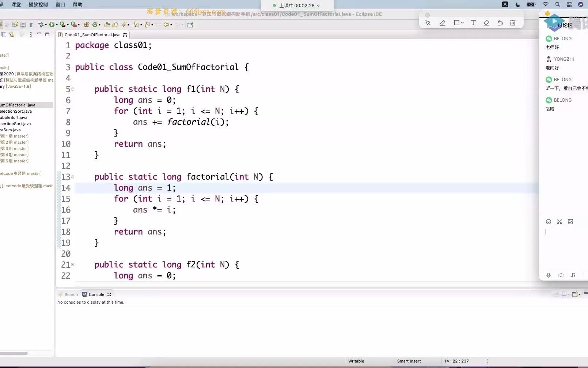Image resolution: width=588 pixels, height=368 pixels.
Task: Open the emoji picker in discussion panel
Action: 548,222
